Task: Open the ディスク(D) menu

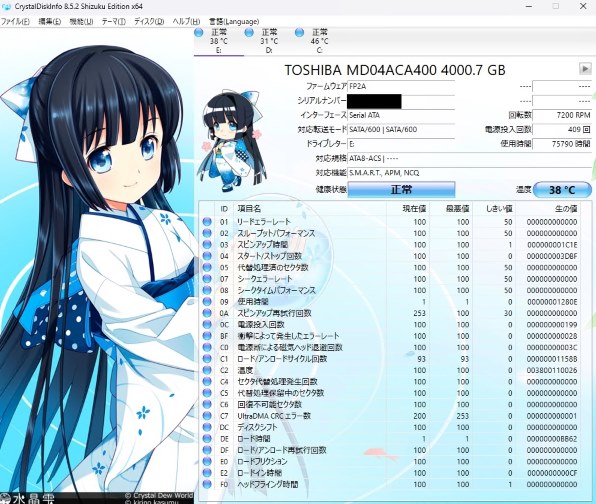Action: tap(149, 21)
